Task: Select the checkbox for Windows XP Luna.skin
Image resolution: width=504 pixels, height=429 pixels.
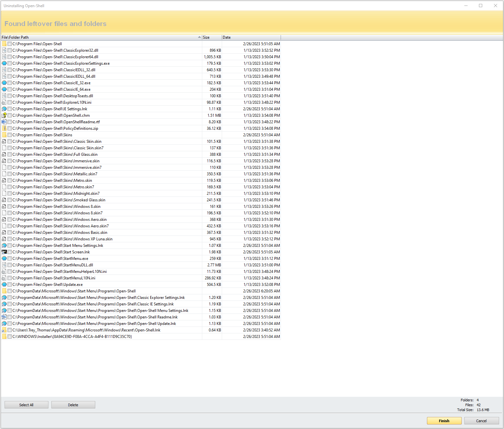Action: pyautogui.click(x=10, y=239)
